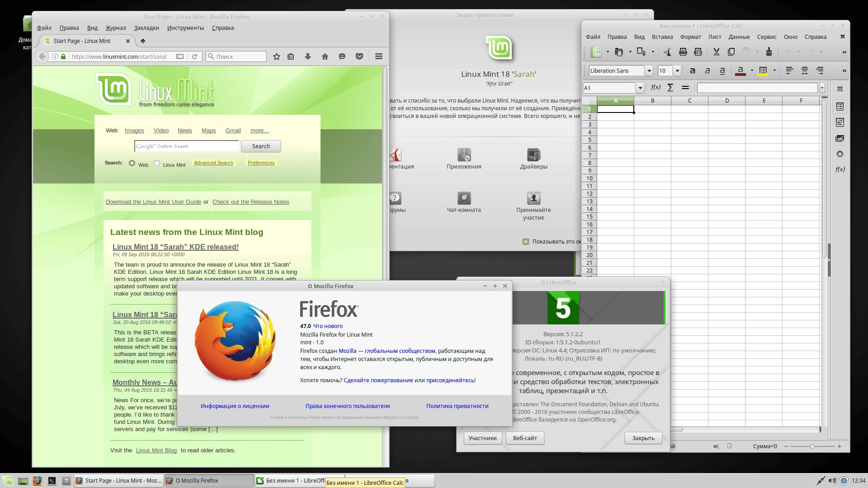Viewport: 868px width, 488px height.
Task: Open the Firefox hamburger menu
Action: 379,56
